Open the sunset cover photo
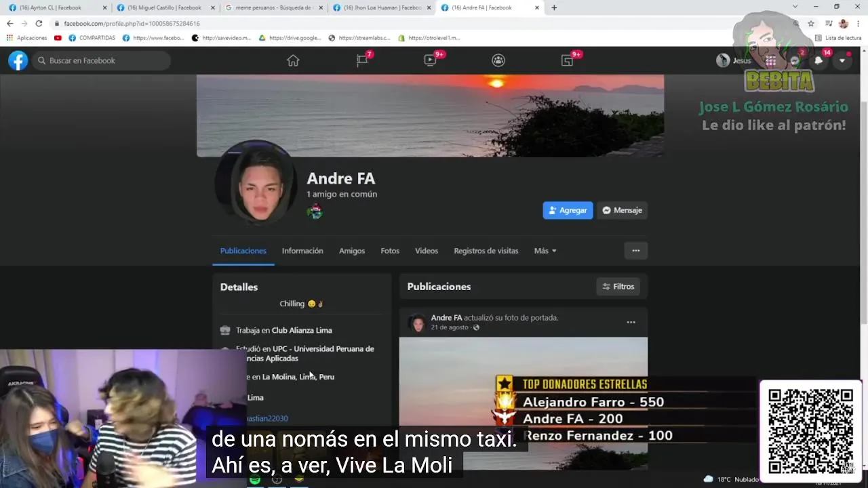 pos(430,115)
